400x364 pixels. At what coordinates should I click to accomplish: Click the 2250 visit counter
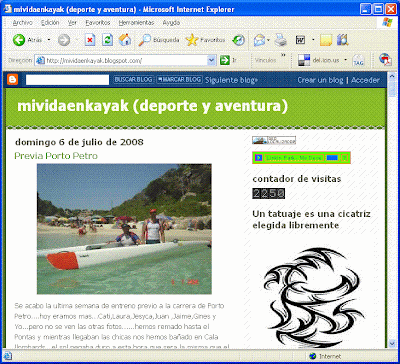click(x=269, y=193)
